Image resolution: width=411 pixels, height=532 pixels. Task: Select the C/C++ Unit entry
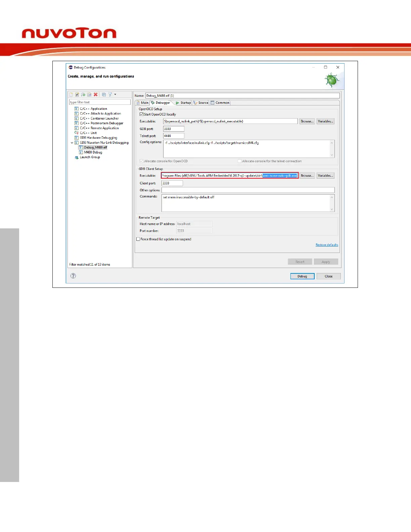(88, 133)
